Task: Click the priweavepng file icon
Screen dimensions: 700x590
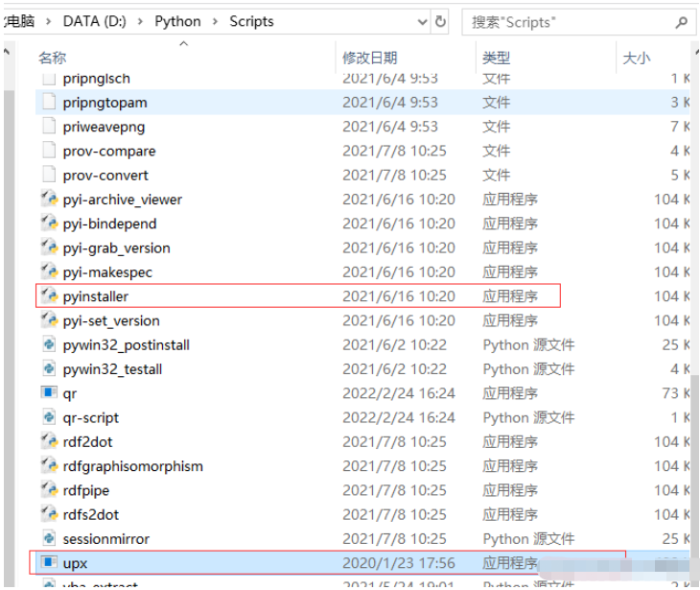Action: 49,126
